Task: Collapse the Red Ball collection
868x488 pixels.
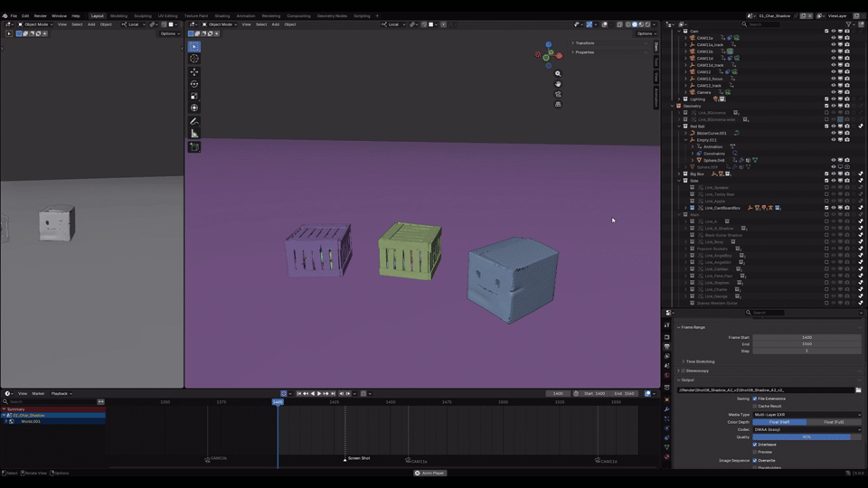Action: 679,127
